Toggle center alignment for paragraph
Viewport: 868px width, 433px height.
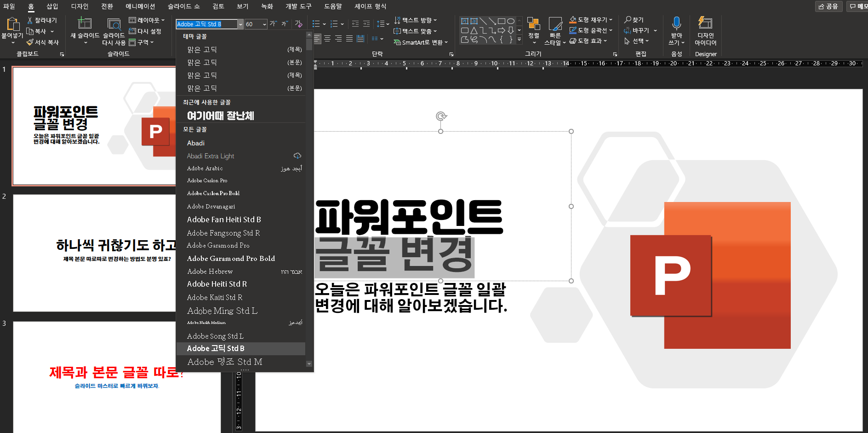tap(327, 39)
